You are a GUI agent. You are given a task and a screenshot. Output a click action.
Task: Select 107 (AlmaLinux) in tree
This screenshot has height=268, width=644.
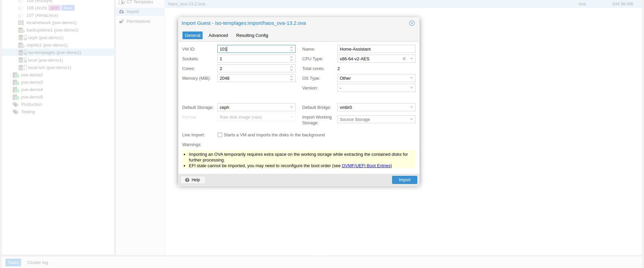42,15
